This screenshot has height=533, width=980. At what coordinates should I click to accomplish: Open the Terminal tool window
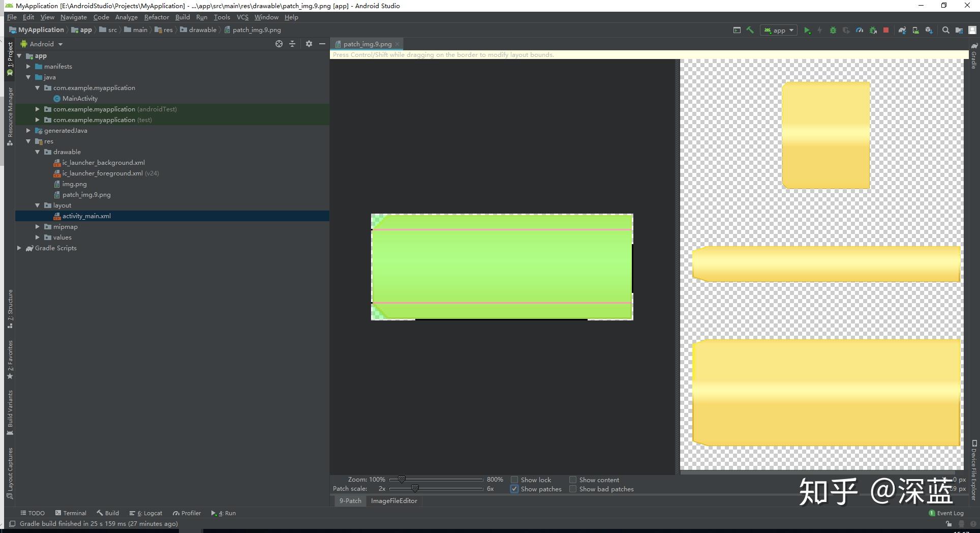point(71,513)
